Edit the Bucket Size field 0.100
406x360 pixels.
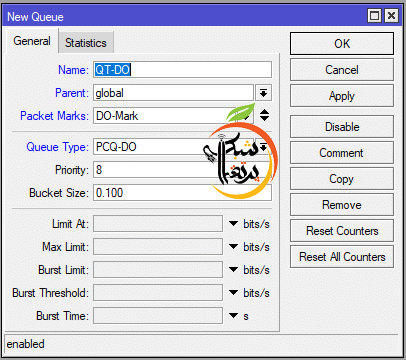pyautogui.click(x=182, y=193)
